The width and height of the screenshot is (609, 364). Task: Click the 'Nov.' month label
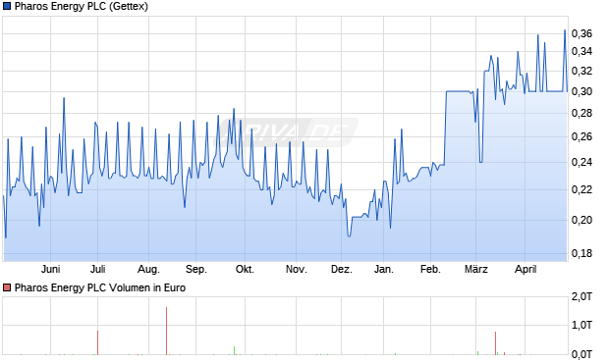tap(297, 269)
